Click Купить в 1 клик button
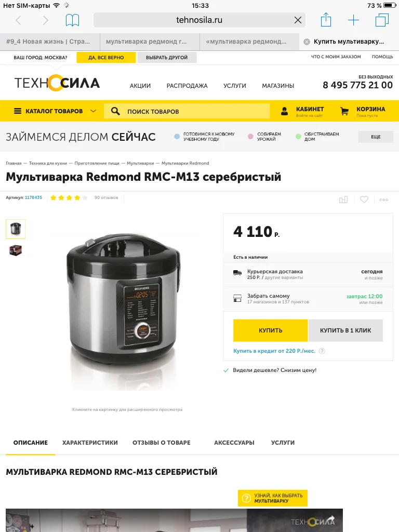 (x=345, y=330)
